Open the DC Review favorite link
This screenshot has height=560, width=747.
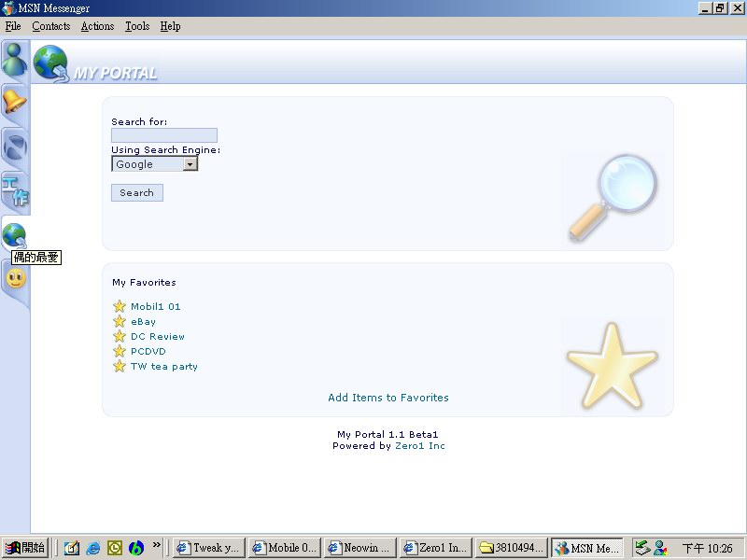[158, 337]
